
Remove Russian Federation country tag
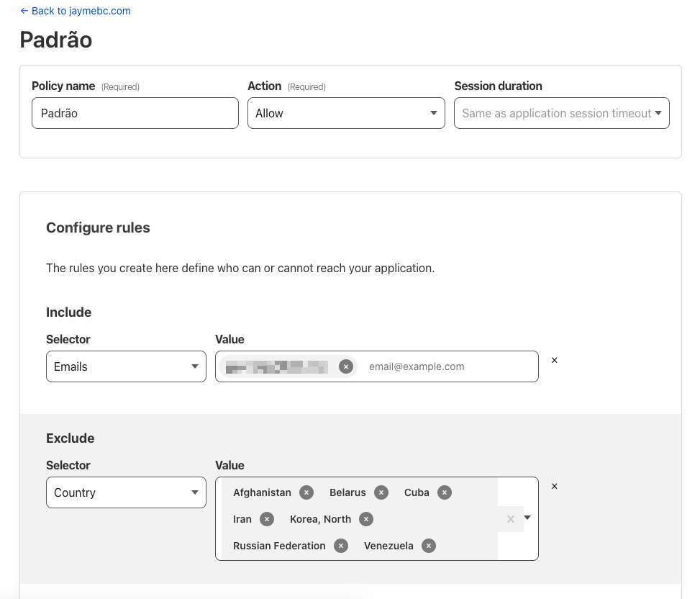coord(341,546)
